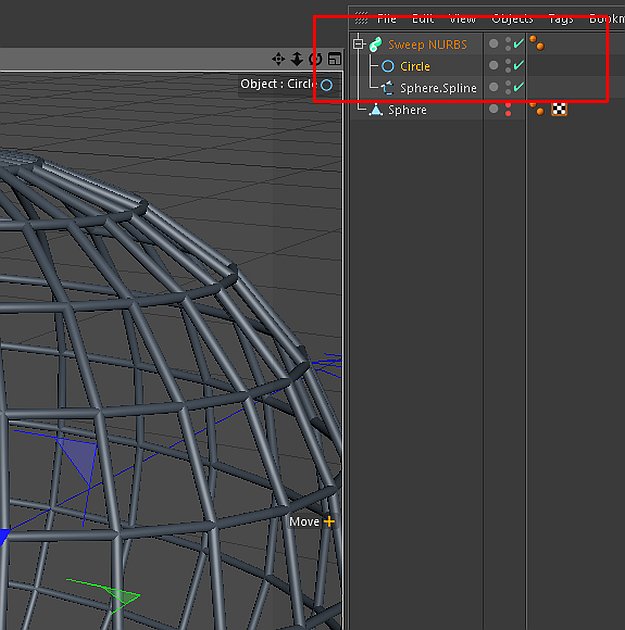The width and height of the screenshot is (625, 630).
Task: Toggle the Circle object's editor visibility dot
Action: click(x=508, y=61)
